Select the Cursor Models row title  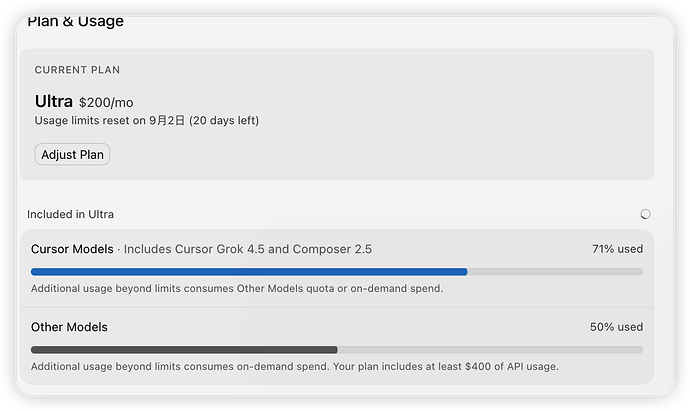(x=72, y=249)
